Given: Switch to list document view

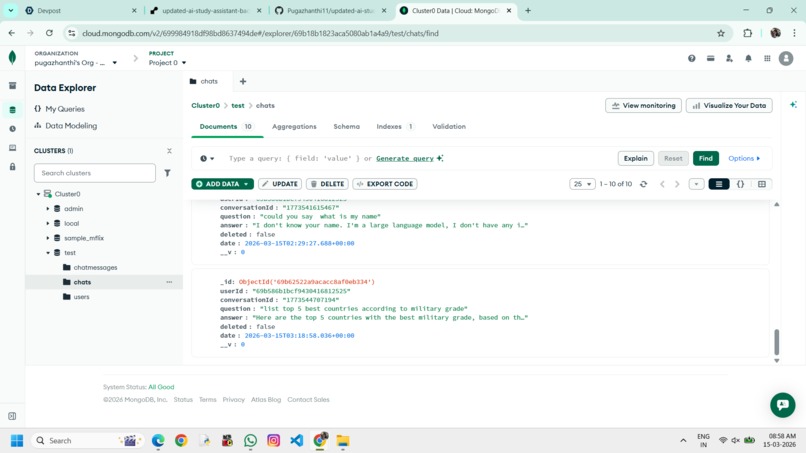Looking at the screenshot, I should pyautogui.click(x=719, y=184).
